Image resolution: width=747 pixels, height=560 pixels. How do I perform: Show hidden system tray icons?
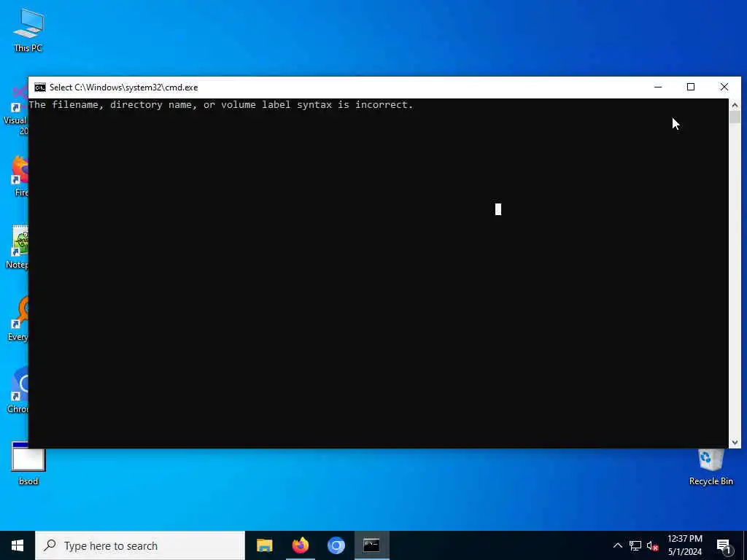click(x=617, y=545)
